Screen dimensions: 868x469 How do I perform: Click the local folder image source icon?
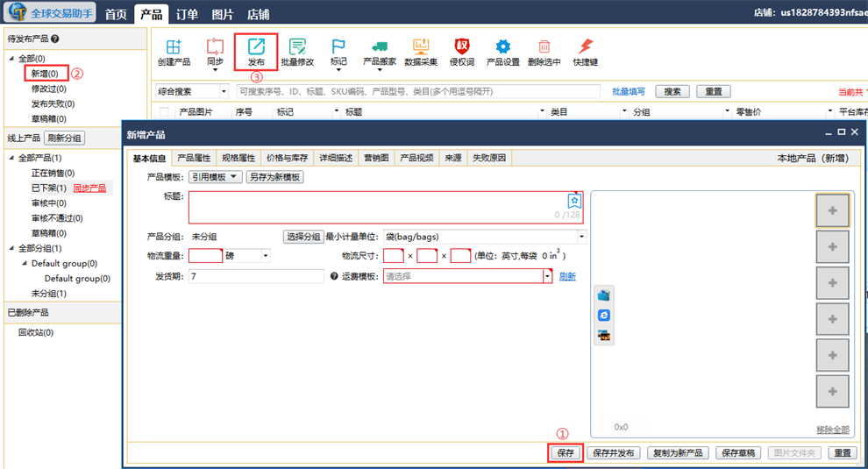tap(604, 295)
